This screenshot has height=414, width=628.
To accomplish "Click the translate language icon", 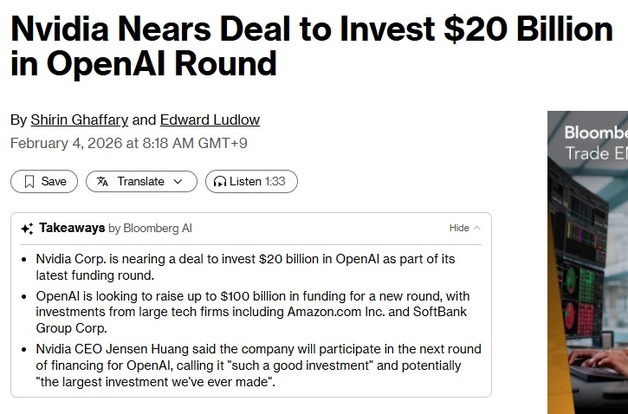I will coord(103,181).
